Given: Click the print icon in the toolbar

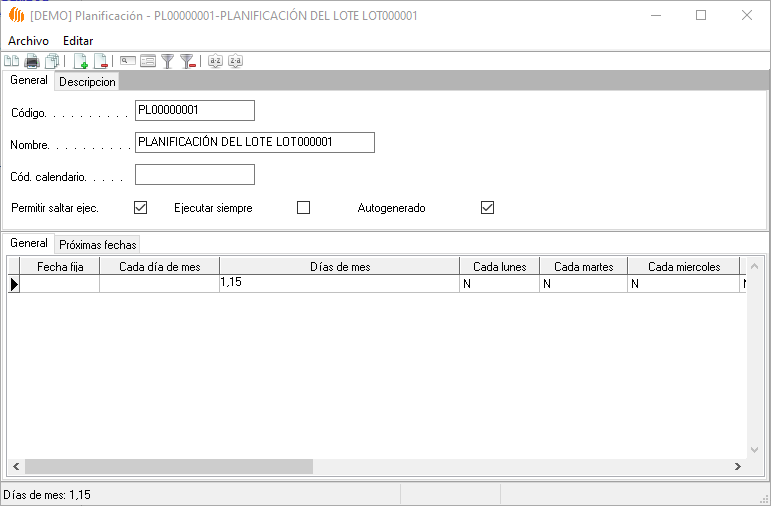Looking at the screenshot, I should coord(31,61).
